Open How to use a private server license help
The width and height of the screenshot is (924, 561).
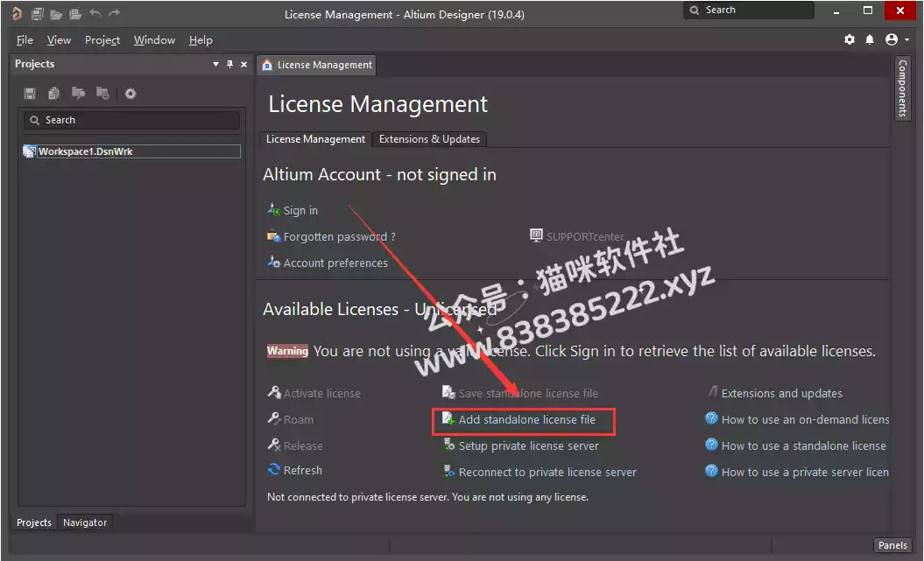click(x=805, y=472)
